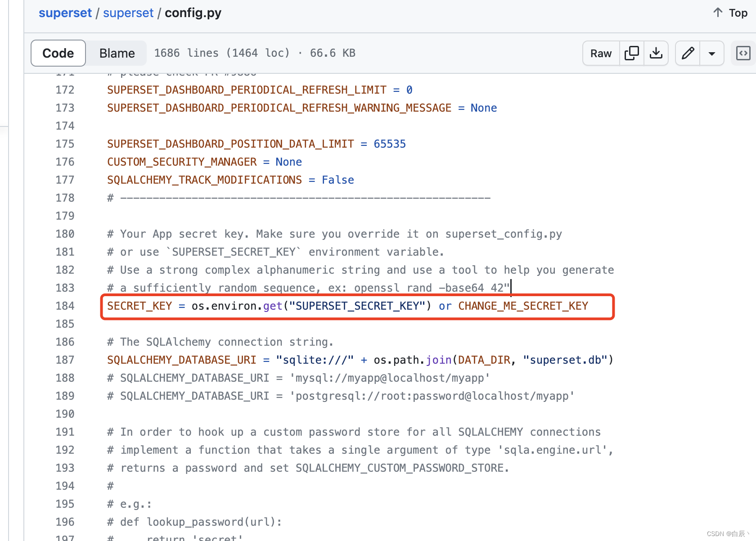Click "SUPERSET_SECRET_KEY" string literal on line 184
This screenshot has height=541, width=756.
click(357, 306)
